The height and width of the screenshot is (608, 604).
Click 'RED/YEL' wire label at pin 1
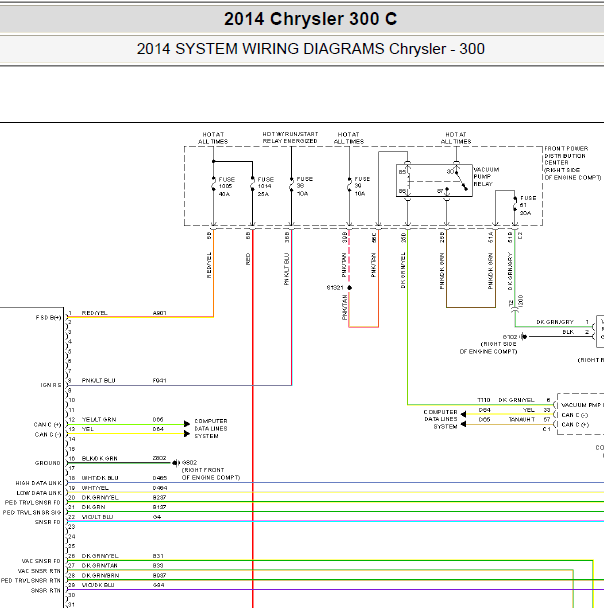coord(95,313)
